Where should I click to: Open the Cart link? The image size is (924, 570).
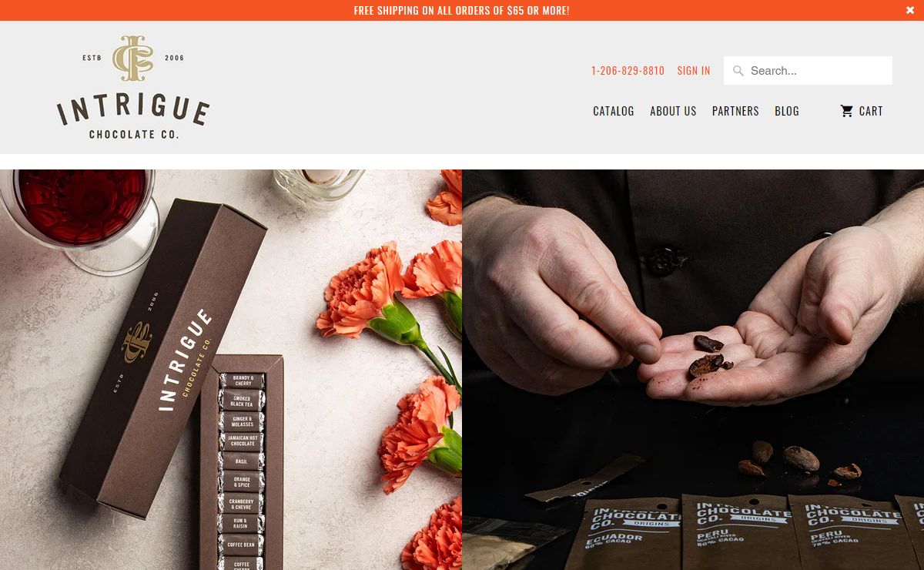862,111
